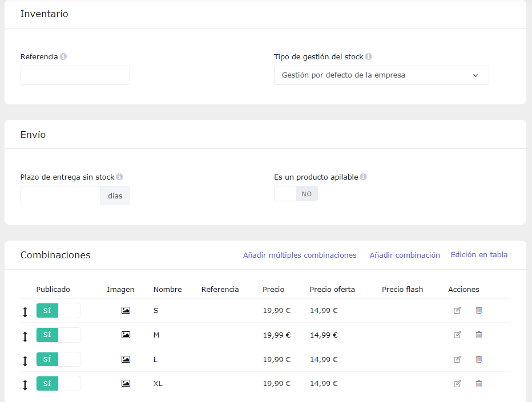This screenshot has height=402, width=532.
Task: Grab the reorder arrow for combination M
Action: click(x=25, y=336)
